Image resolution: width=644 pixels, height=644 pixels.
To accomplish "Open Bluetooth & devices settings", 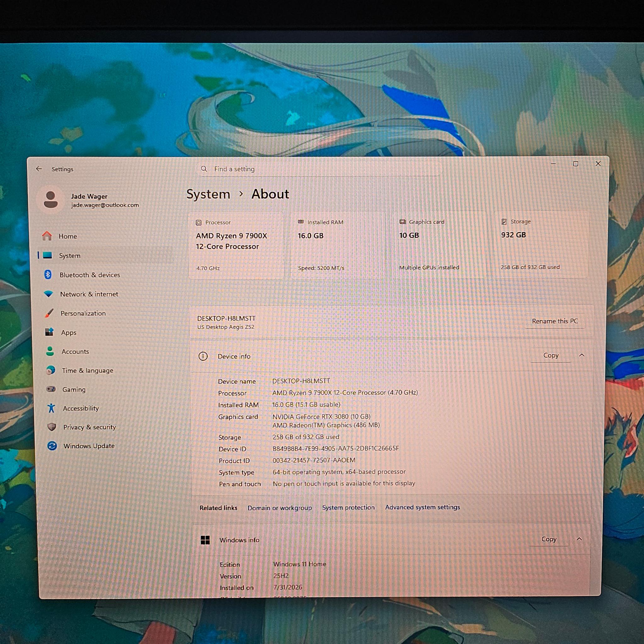I will click(106, 275).
